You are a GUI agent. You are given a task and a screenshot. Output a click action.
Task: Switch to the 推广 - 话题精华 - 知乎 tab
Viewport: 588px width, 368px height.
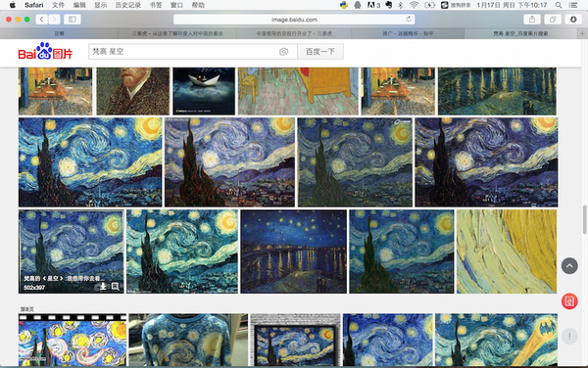point(408,33)
